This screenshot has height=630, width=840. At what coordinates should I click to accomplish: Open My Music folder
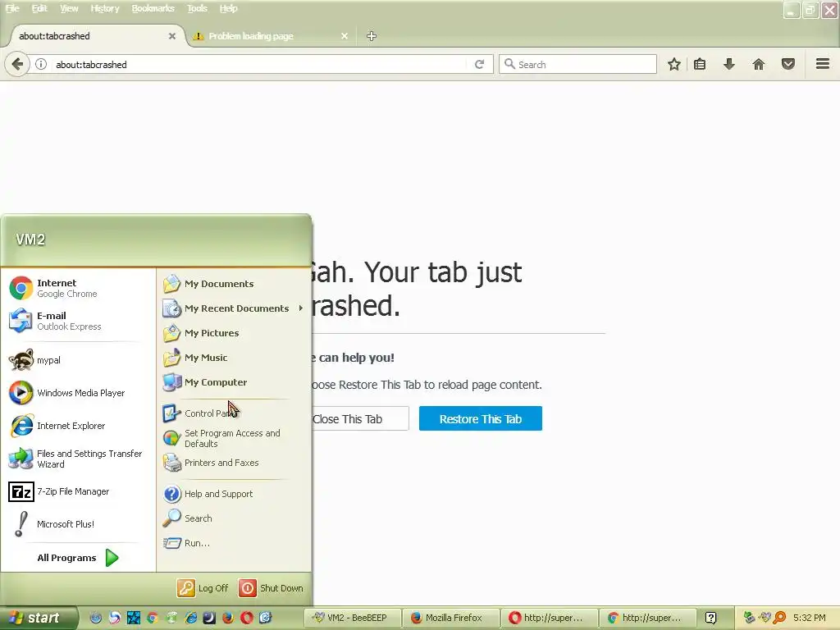[234, 358]
